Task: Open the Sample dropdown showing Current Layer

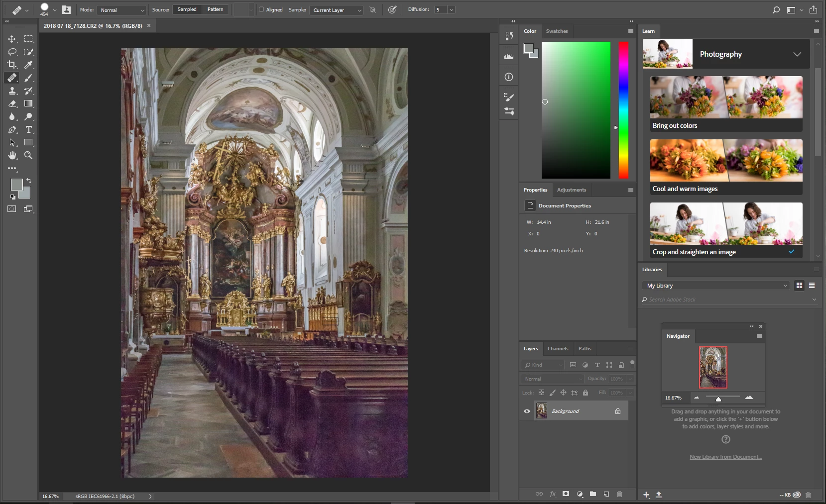Action: [x=336, y=10]
